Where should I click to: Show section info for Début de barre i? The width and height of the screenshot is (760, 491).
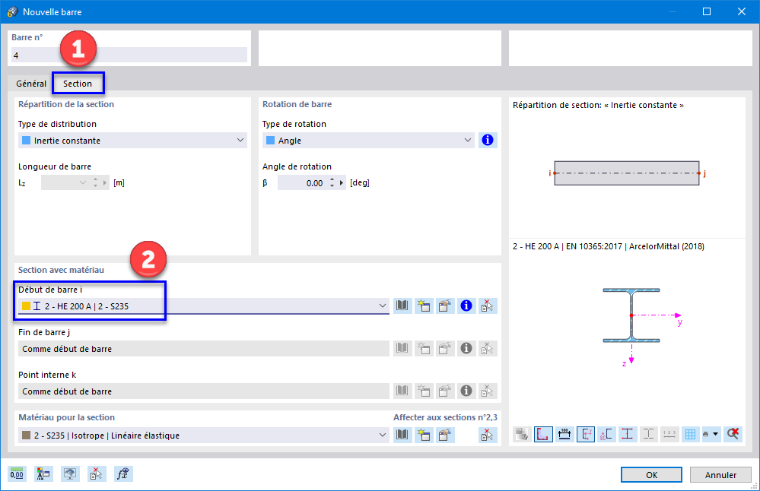[x=466, y=306]
